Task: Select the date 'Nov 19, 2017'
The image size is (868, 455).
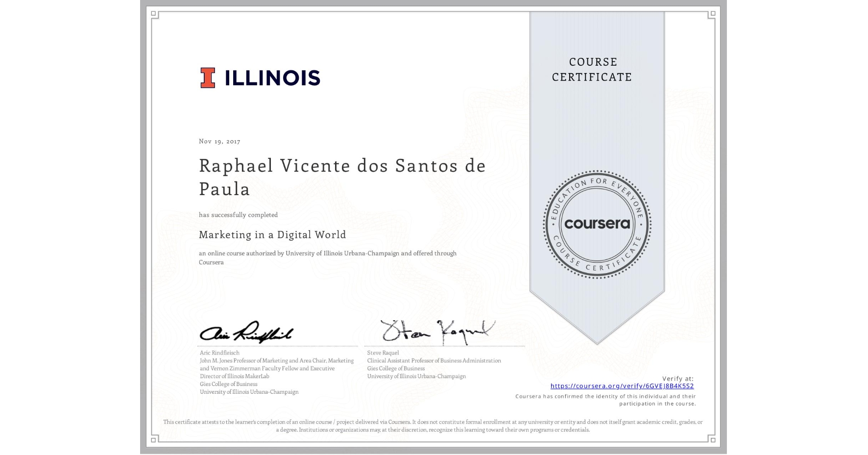Action: [x=219, y=141]
